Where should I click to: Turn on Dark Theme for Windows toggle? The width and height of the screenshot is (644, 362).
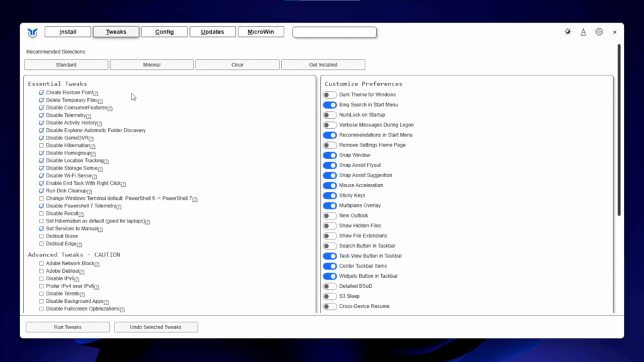pos(330,95)
